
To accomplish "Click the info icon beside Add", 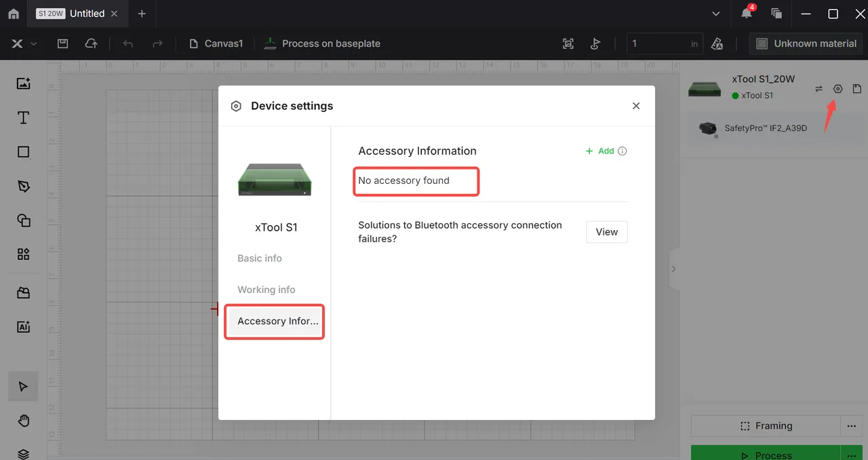I will [x=623, y=151].
